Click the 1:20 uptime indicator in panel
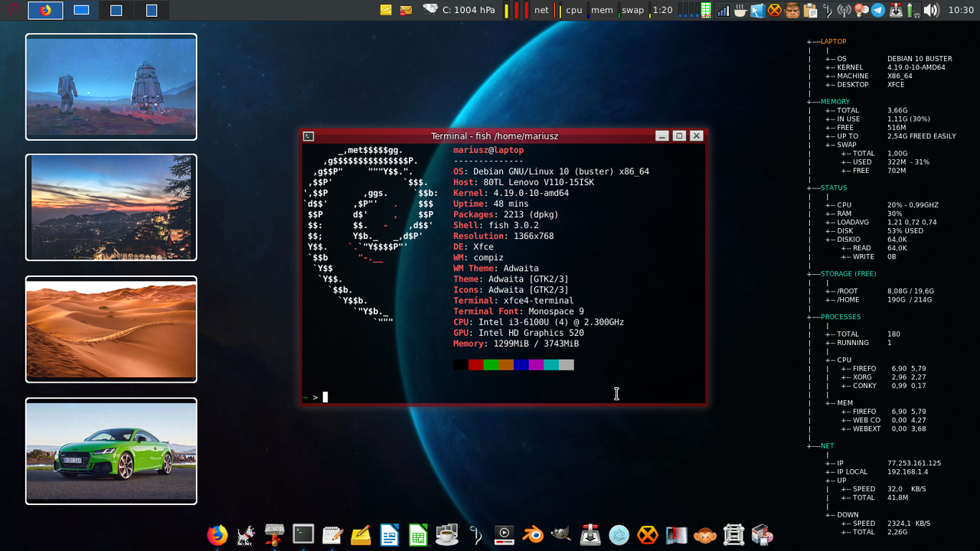Screen dimensions: 980x551 pyautogui.click(x=662, y=10)
